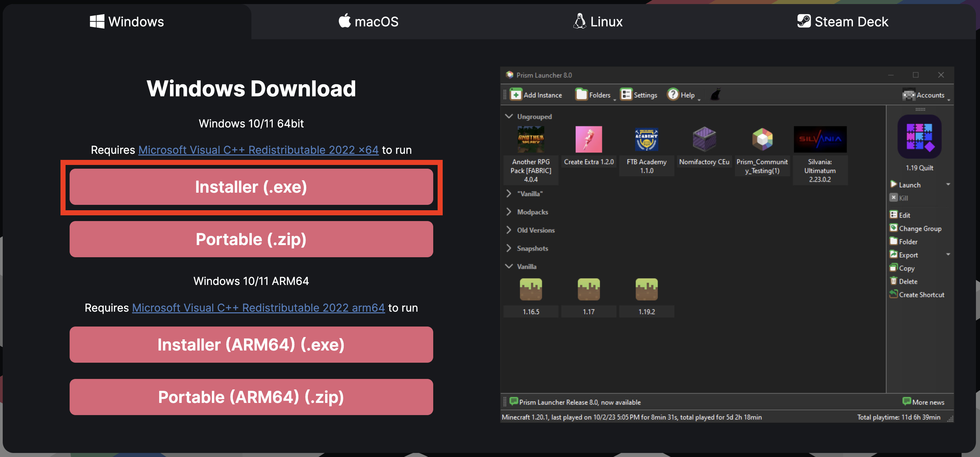
Task: Click the More news icon
Action: tap(907, 402)
